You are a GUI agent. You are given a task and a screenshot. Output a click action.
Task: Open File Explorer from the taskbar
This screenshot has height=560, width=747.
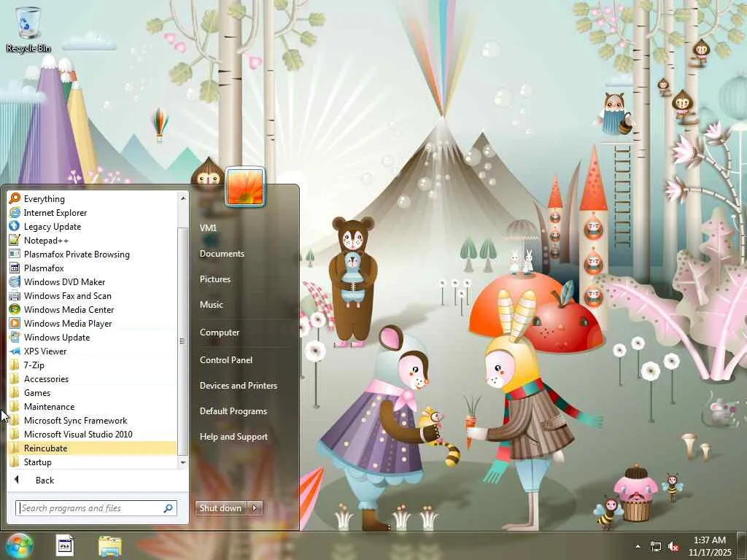tap(110, 545)
